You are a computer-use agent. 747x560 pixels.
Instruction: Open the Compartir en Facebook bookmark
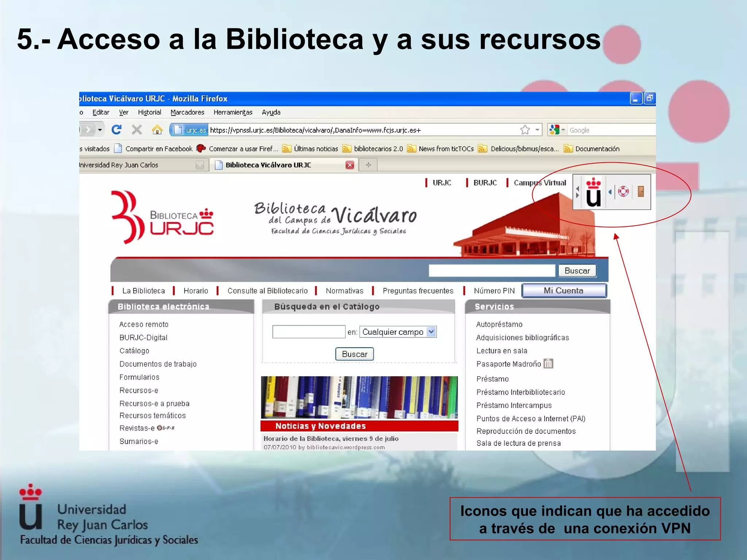(154, 149)
